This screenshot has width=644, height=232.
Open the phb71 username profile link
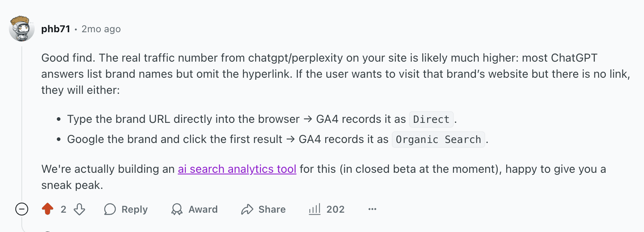click(56, 29)
